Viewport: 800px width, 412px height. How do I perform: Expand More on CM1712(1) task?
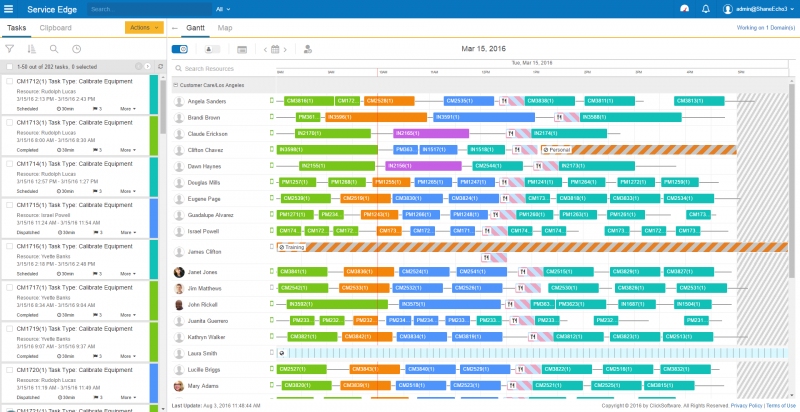click(x=128, y=109)
